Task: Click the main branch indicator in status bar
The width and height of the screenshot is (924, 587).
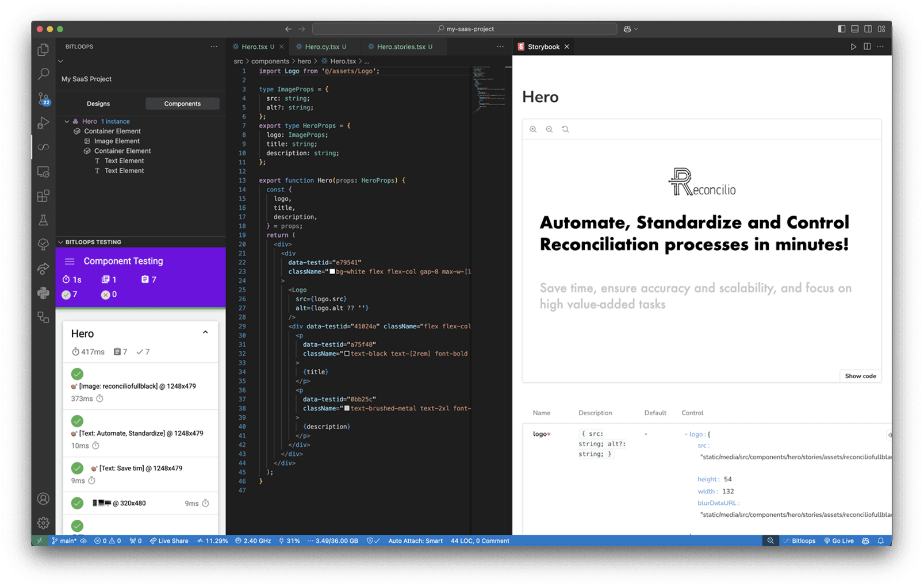Action: [x=65, y=540]
